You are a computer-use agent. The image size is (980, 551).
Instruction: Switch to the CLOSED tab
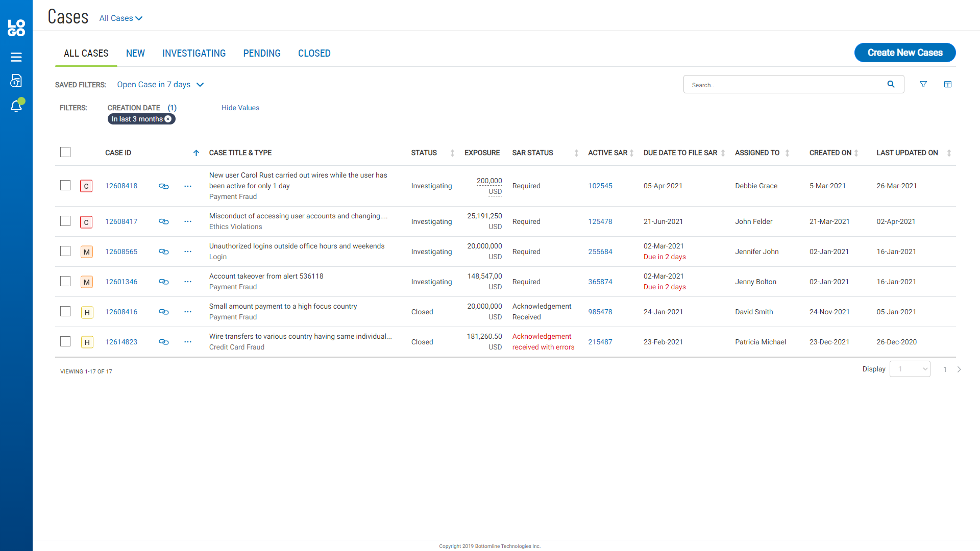click(x=314, y=54)
